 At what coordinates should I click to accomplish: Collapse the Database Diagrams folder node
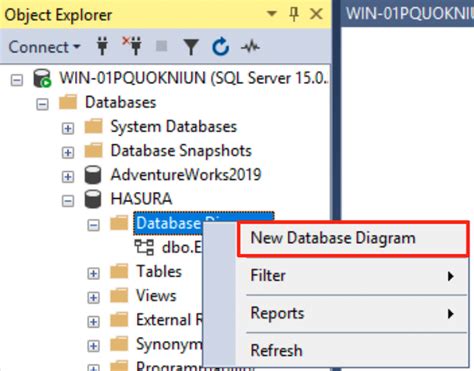tap(94, 225)
